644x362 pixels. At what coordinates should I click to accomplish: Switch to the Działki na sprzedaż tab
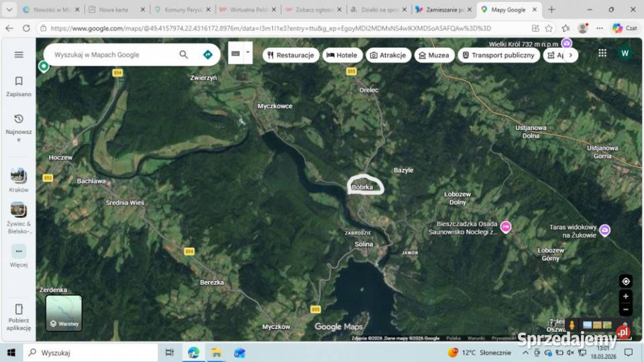coord(378,9)
